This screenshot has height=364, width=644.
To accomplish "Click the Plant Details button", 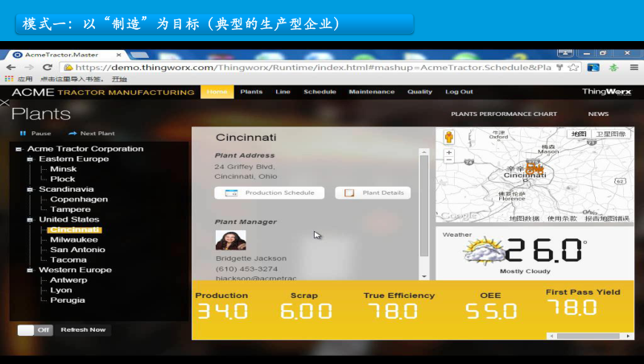I will click(x=373, y=192).
